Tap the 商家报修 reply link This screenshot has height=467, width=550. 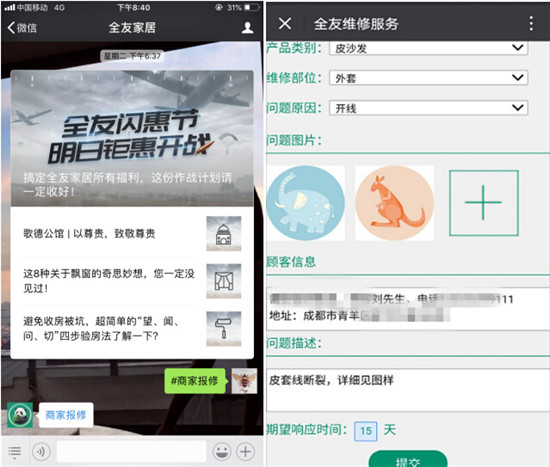click(66, 415)
